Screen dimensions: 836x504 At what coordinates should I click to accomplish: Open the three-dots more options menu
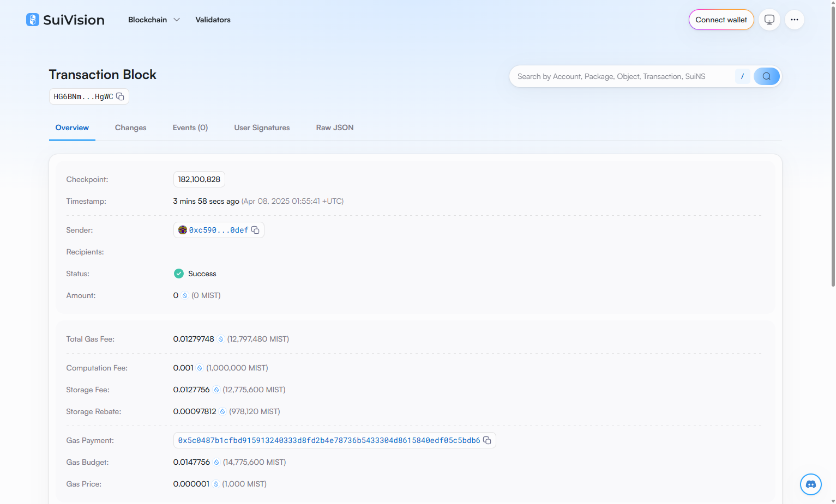(795, 20)
